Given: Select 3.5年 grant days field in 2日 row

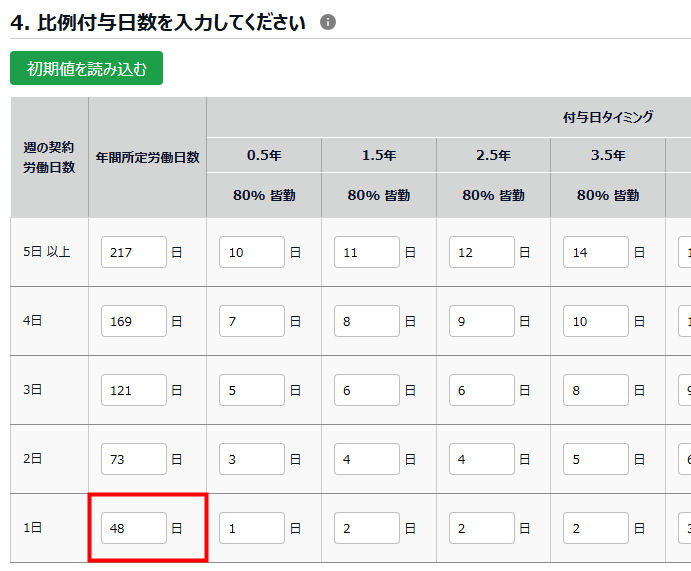Looking at the screenshot, I should point(596,459).
